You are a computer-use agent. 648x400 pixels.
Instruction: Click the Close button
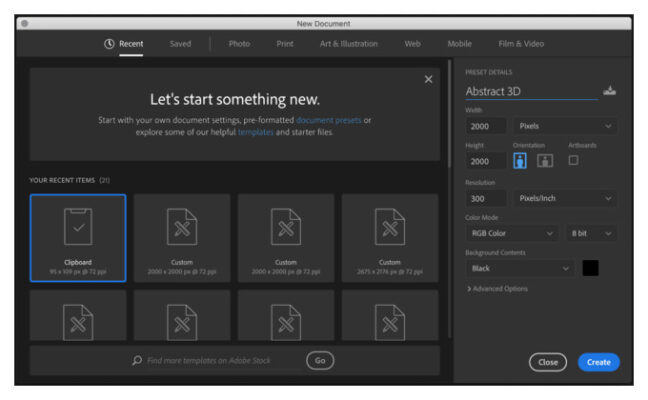click(x=548, y=362)
